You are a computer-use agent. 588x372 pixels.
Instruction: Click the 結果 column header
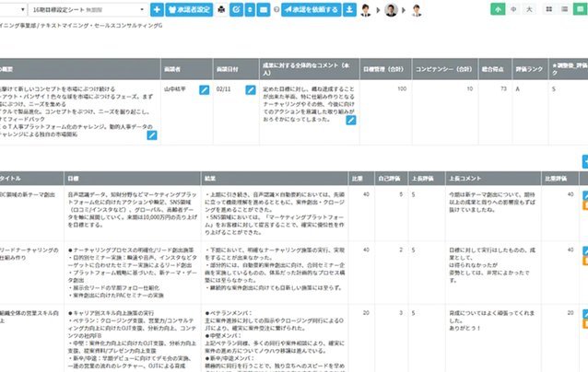[x=275, y=179]
